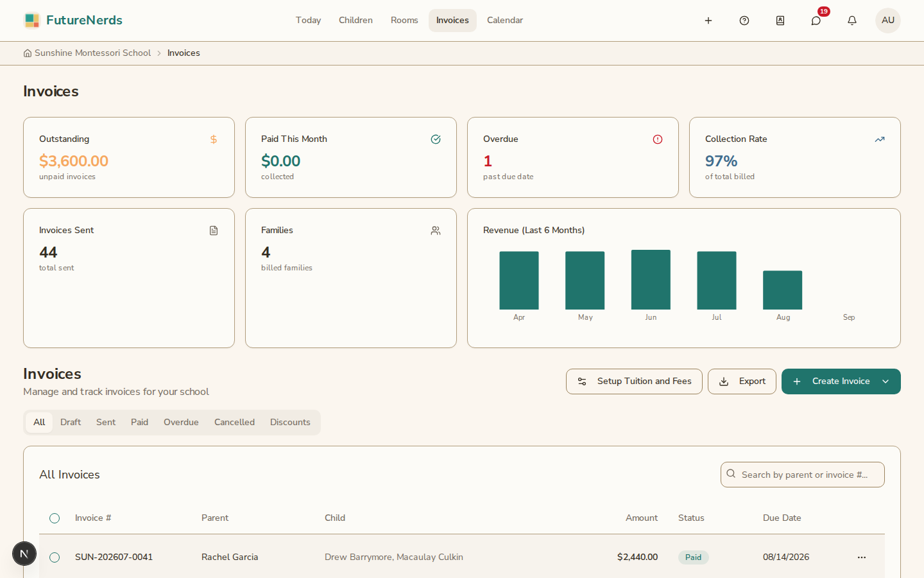Screen dimensions: 924x578
Task: Toggle the select-all invoices checkbox
Action: tap(55, 518)
